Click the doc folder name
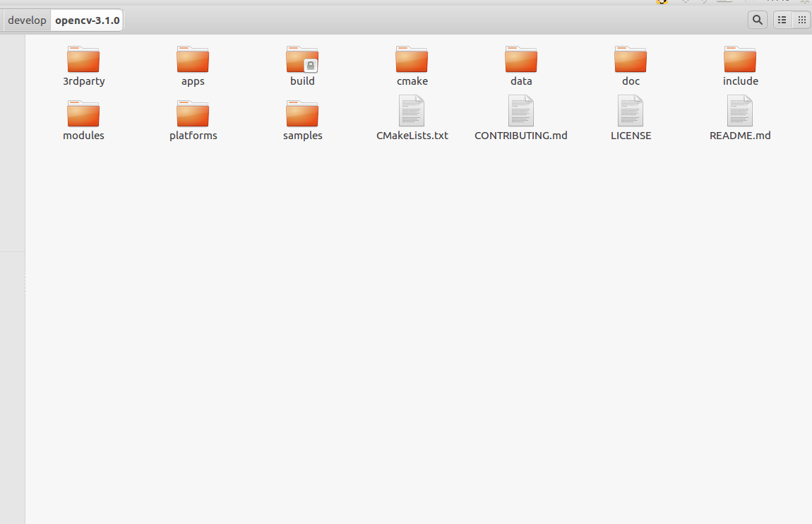The width and height of the screenshot is (812, 524). click(x=631, y=81)
